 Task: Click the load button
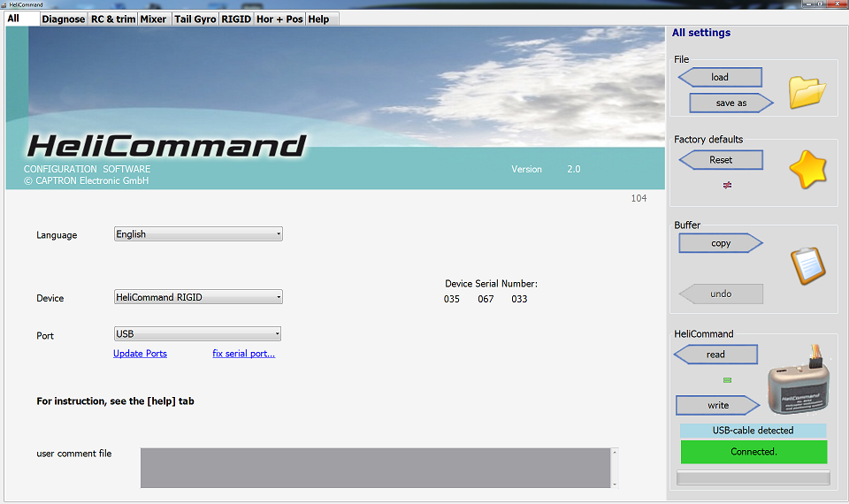(720, 78)
